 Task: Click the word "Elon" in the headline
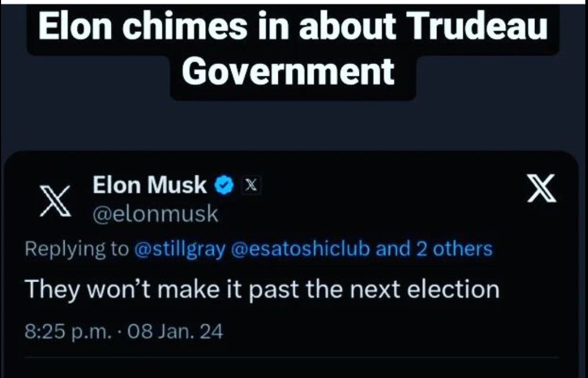point(75,27)
